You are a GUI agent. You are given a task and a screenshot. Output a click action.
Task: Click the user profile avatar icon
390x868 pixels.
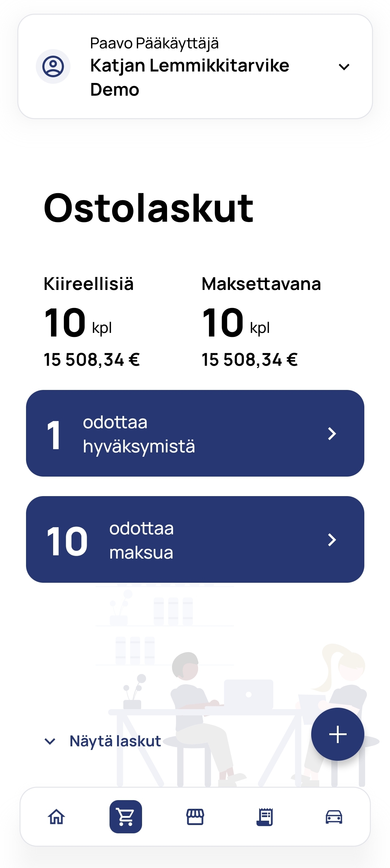tap(53, 66)
